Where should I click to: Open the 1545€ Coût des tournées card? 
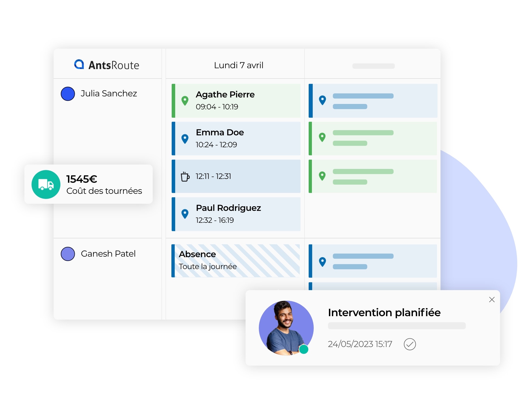click(104, 185)
